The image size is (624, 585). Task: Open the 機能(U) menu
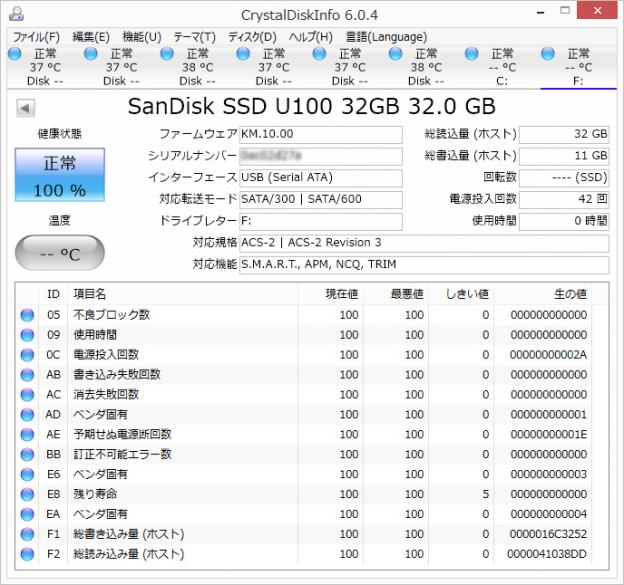(x=141, y=37)
